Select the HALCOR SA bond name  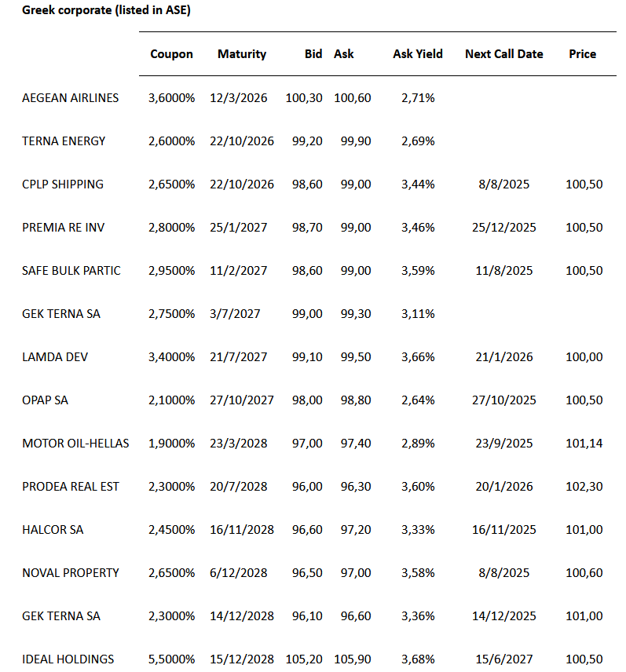pos(53,530)
